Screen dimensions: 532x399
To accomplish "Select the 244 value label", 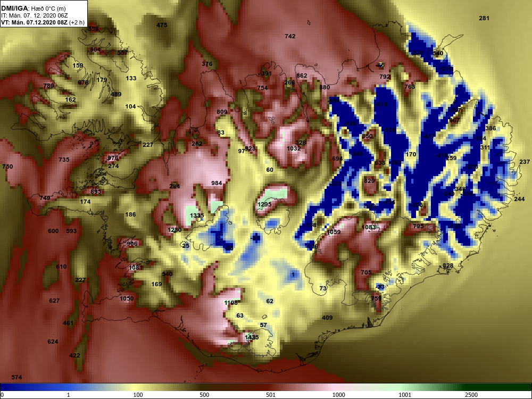I will point(519,199).
